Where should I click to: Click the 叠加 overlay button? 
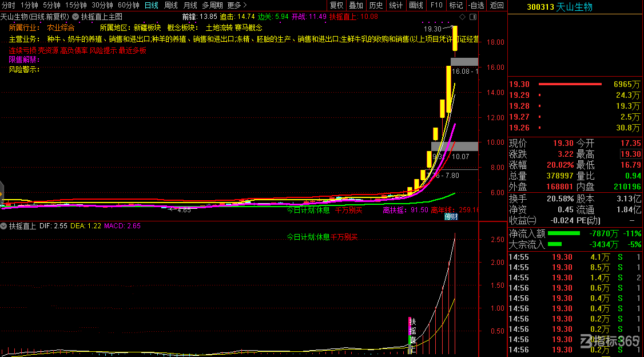[x=356, y=5]
